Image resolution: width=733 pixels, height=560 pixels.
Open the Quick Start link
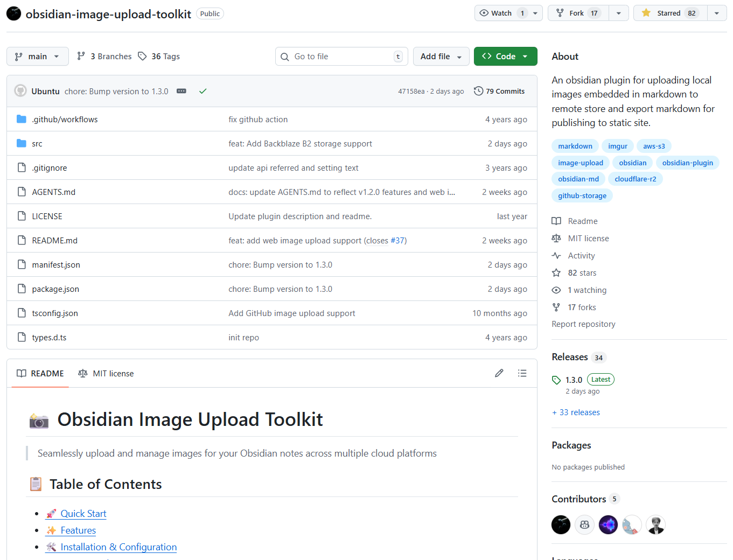point(83,513)
